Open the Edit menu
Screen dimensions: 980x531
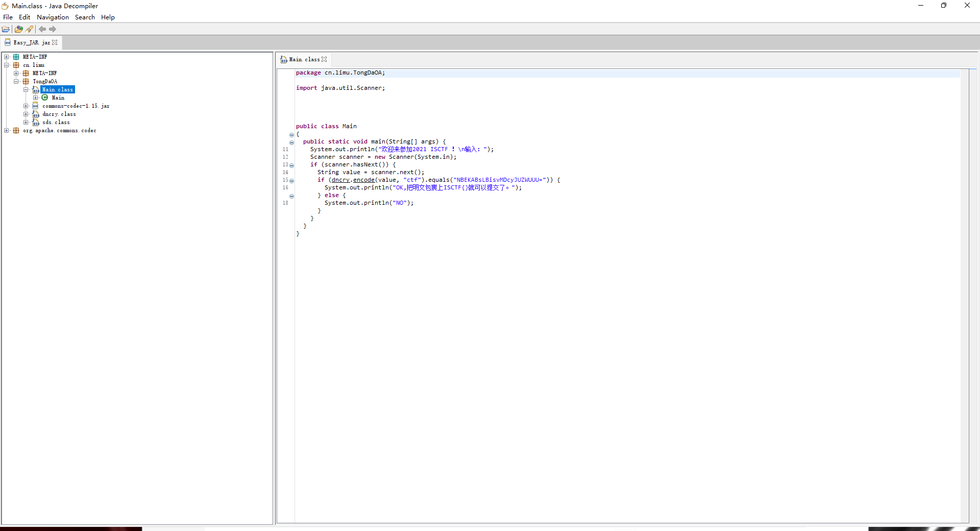tap(24, 17)
